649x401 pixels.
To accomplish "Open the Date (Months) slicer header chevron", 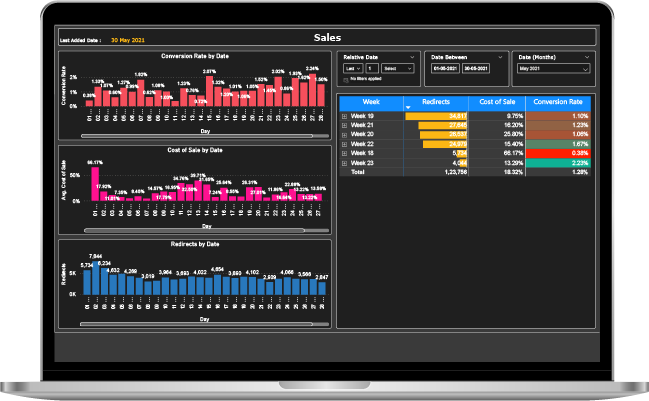I will click(x=587, y=57).
